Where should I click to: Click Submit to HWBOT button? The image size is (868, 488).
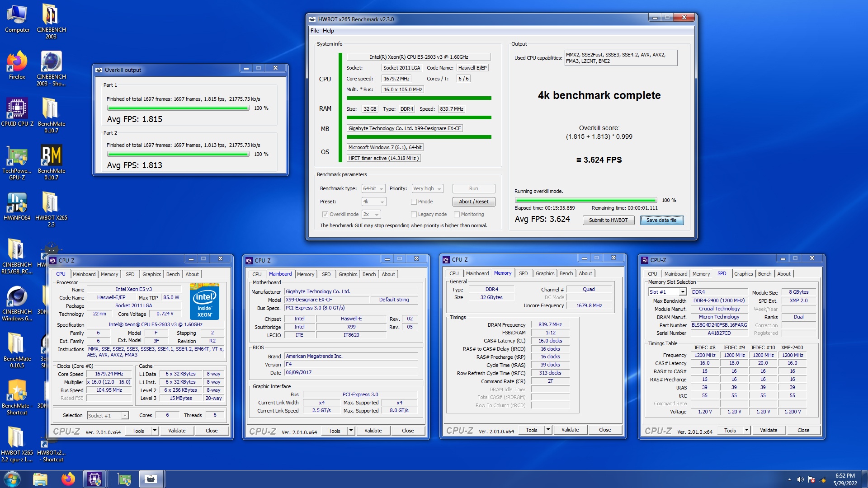(x=608, y=220)
